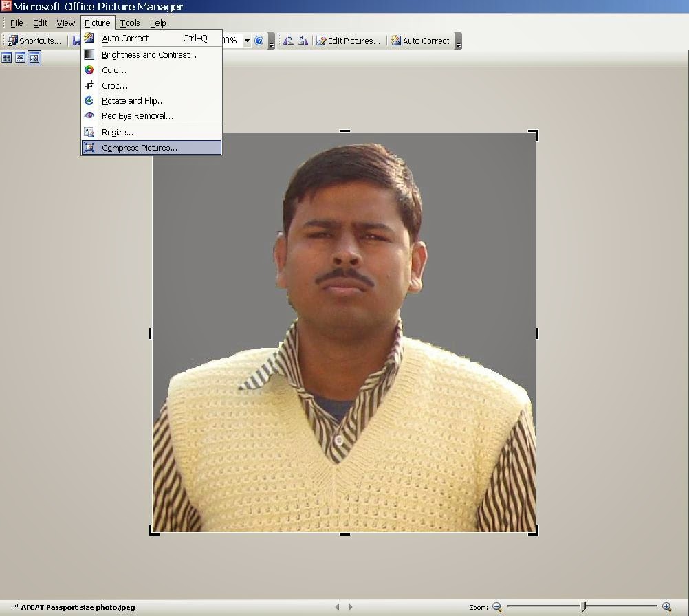Click the Shortcuts toolbar button

(x=34, y=41)
